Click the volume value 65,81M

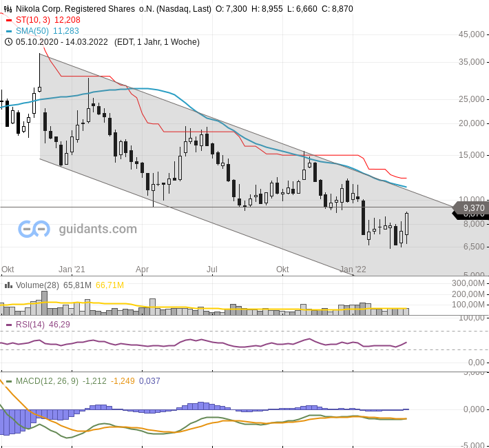point(77,285)
